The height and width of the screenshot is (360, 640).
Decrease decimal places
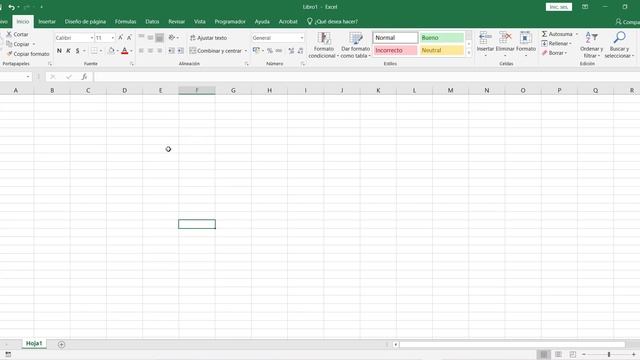point(300,51)
